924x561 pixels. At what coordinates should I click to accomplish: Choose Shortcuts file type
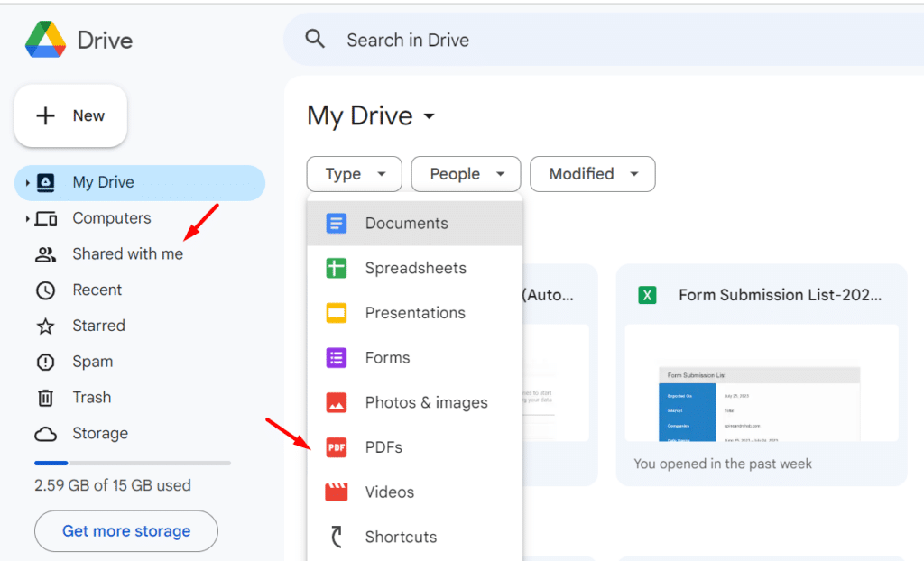pos(401,537)
